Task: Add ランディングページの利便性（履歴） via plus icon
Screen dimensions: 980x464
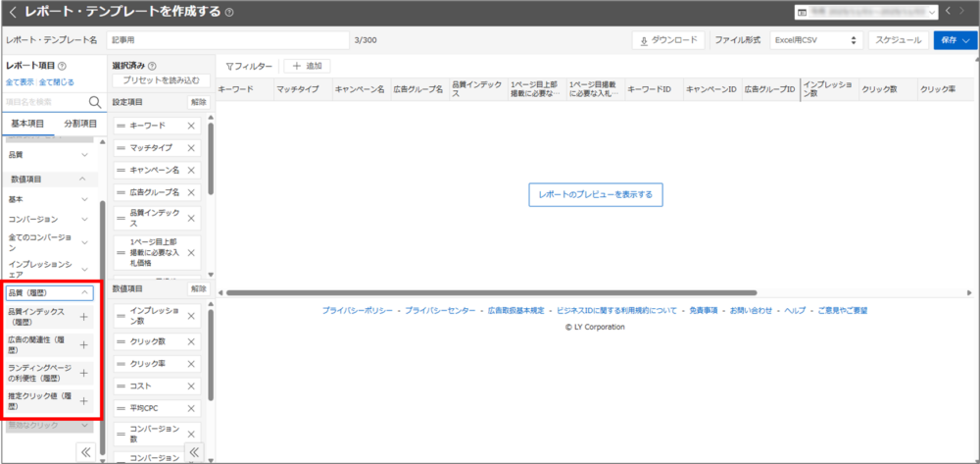Action: (84, 373)
